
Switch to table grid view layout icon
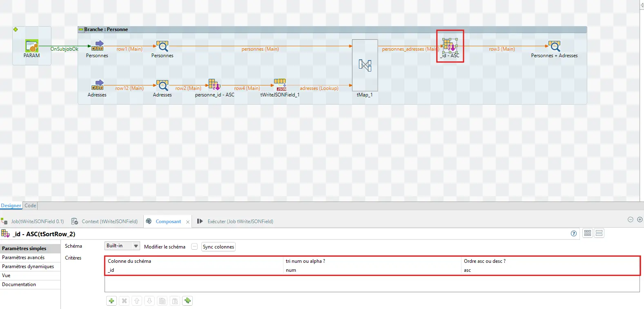[588, 233]
